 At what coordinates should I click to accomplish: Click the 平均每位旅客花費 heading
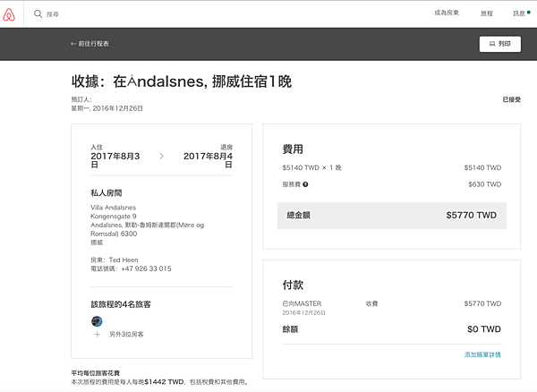pyautogui.click(x=95, y=373)
